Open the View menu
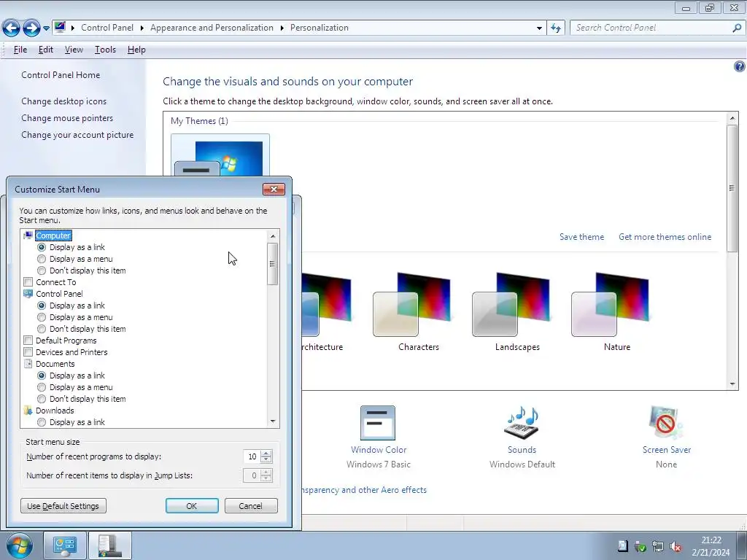747x560 pixels. tap(74, 50)
